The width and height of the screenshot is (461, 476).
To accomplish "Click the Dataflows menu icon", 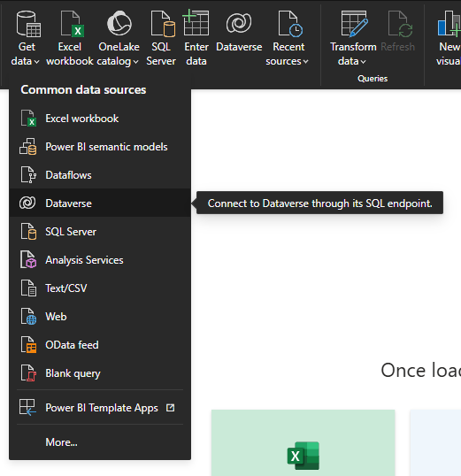I will tap(28, 175).
